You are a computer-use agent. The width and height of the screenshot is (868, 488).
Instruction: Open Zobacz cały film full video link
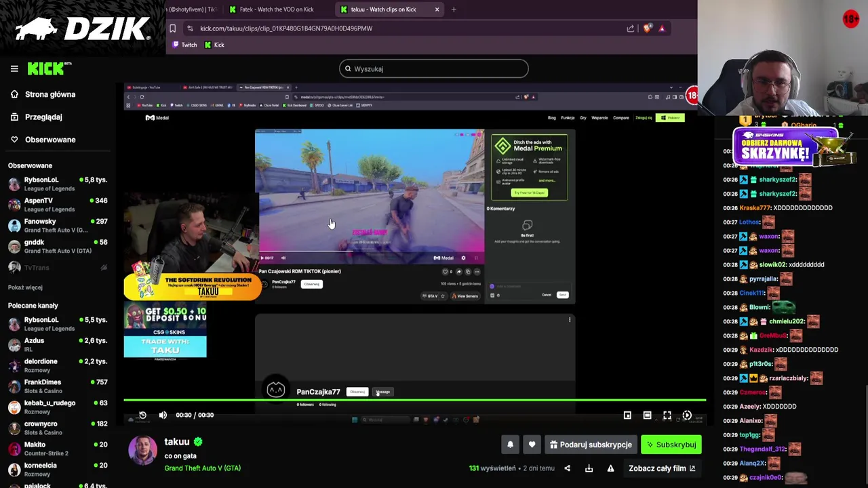pyautogui.click(x=662, y=468)
